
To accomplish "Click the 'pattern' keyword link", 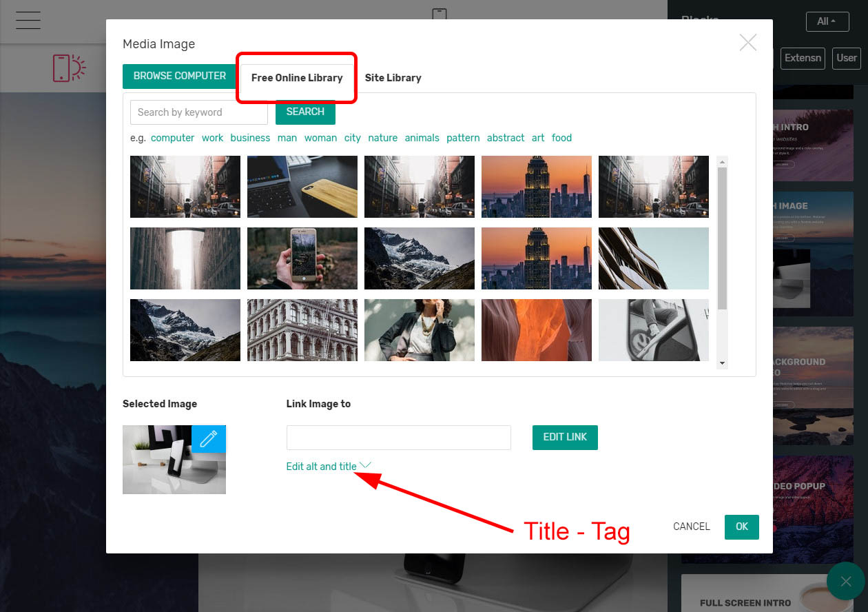I will 463,138.
